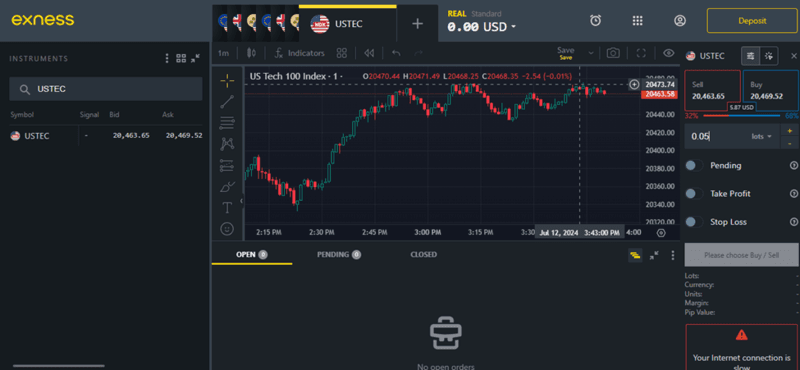Screen dimensions: 800x370
Task: Collapse the orders panel with arrows icon
Action: [654, 255]
